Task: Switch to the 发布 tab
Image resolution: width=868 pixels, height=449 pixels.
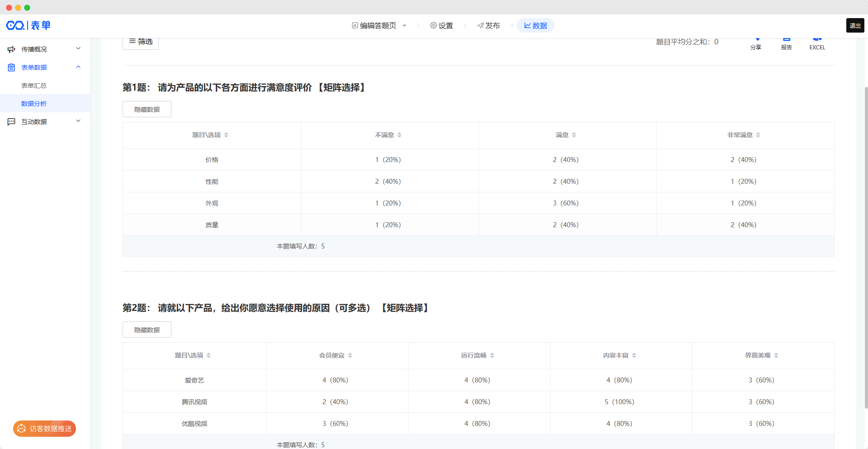Action: pyautogui.click(x=489, y=26)
